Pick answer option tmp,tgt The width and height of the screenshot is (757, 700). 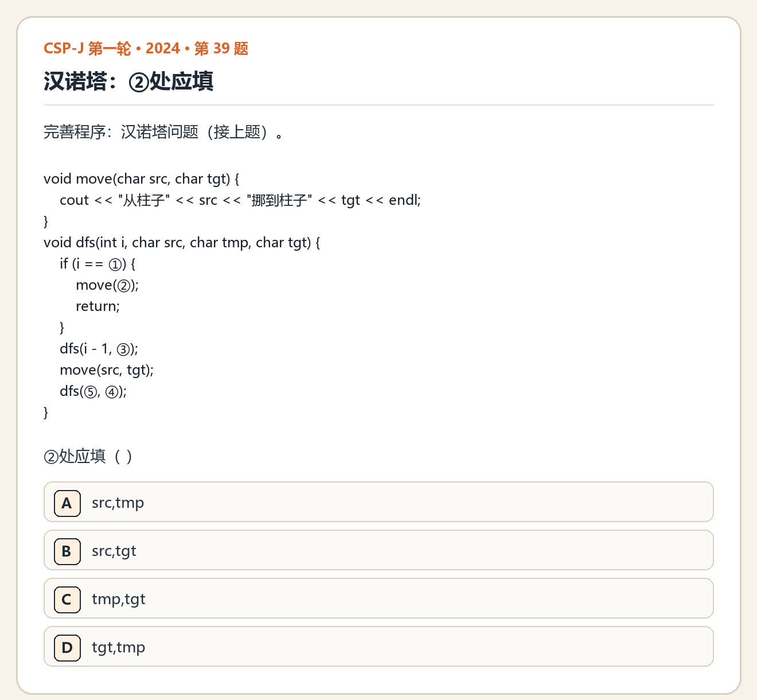point(378,598)
